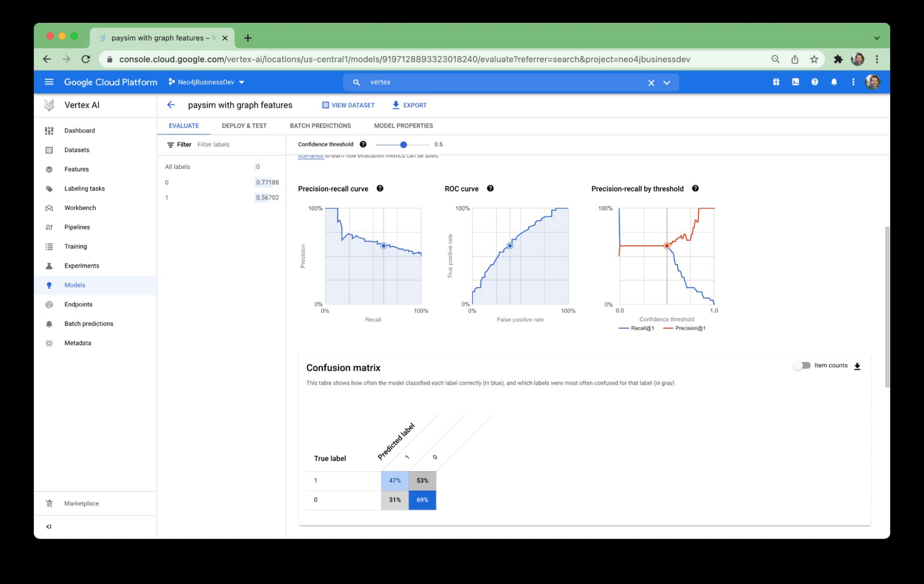Open help for Precision-recall curve
The width and height of the screenshot is (924, 584).
pos(380,189)
